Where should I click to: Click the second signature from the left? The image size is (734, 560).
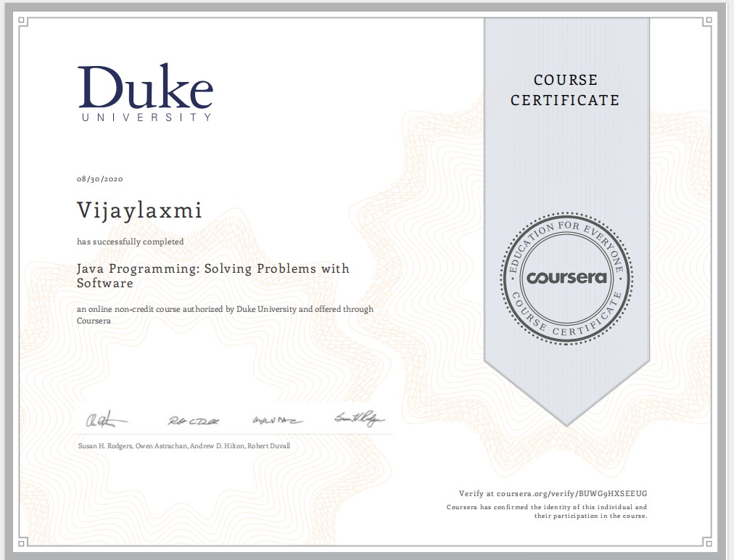click(194, 421)
